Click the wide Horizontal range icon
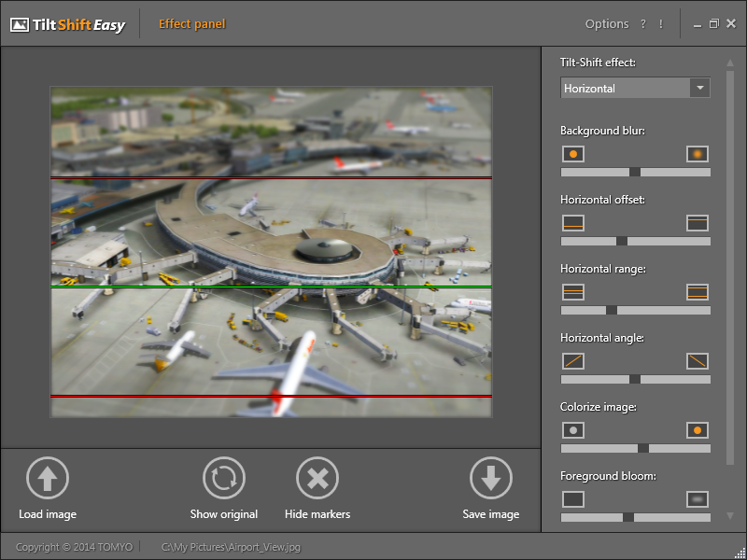 (x=698, y=291)
